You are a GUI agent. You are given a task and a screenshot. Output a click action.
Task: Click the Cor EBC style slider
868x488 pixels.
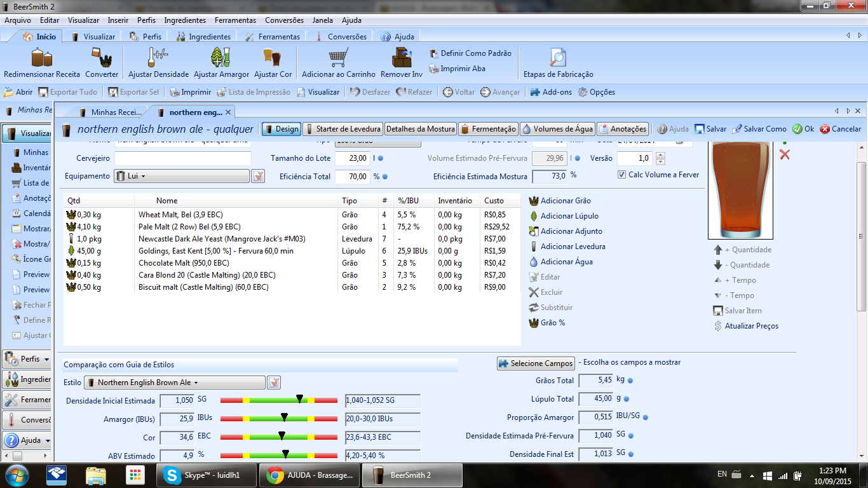[x=278, y=438]
